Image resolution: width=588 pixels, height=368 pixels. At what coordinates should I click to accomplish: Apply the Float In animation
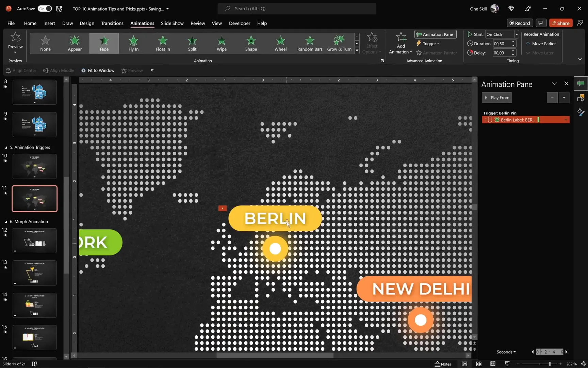click(x=163, y=43)
